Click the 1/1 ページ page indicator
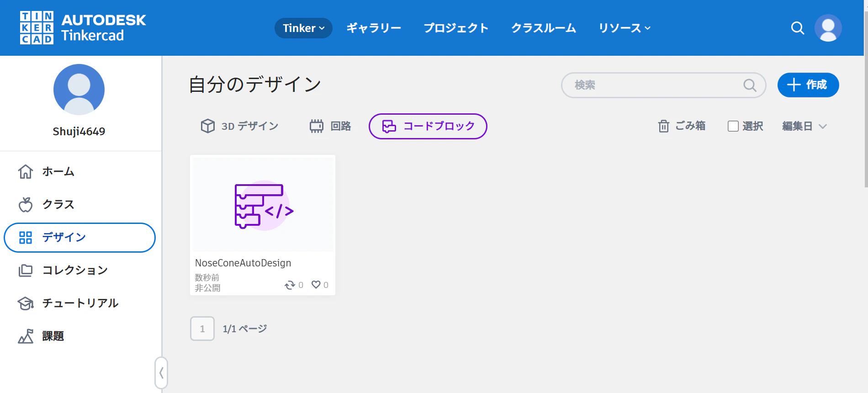The width and height of the screenshot is (868, 393). 245,329
